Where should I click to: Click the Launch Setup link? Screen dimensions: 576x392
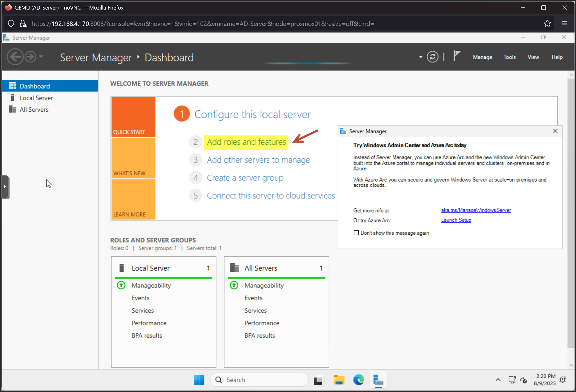pos(456,220)
